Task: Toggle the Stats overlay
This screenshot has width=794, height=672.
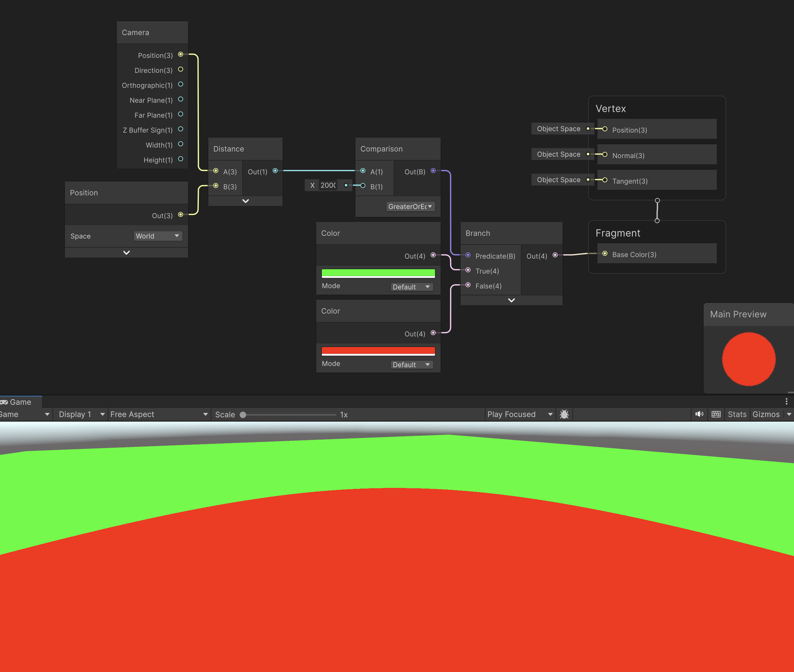Action: [x=737, y=415]
